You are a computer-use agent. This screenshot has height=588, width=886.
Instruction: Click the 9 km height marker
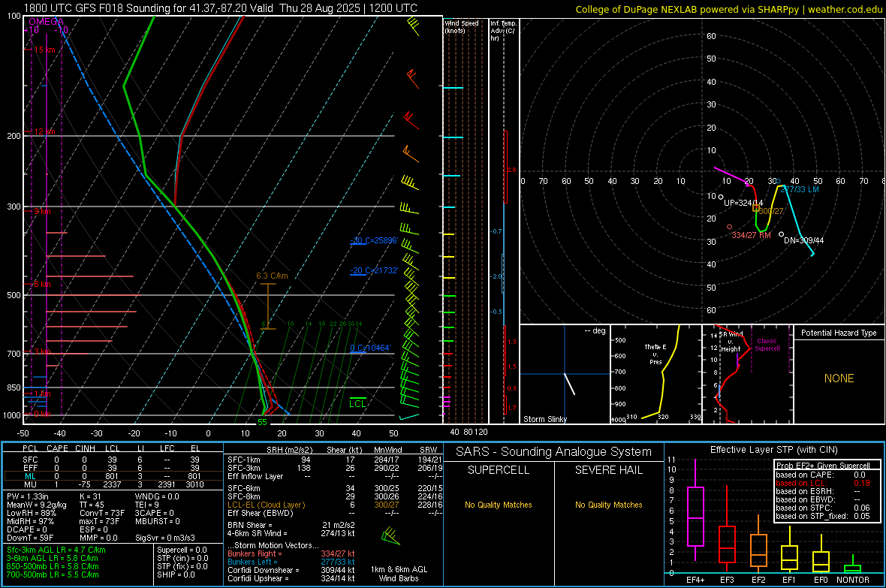point(42,212)
